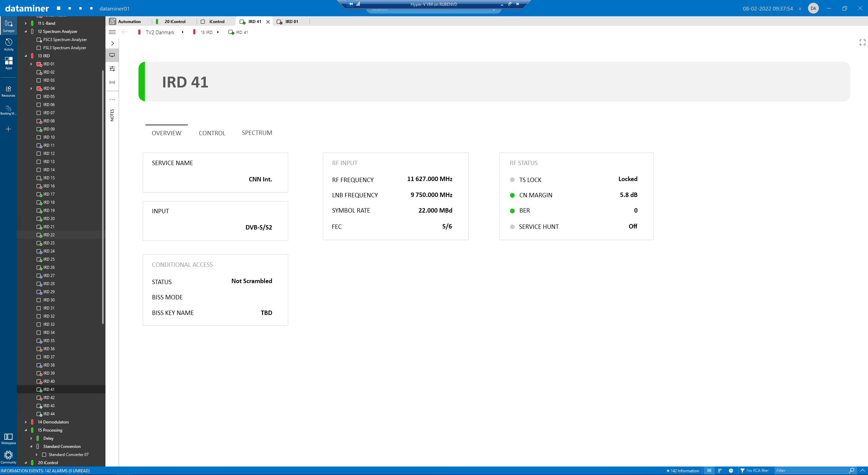Screen dimensions: 868x475
Task: Expand the Delay tree node
Action: click(31, 438)
